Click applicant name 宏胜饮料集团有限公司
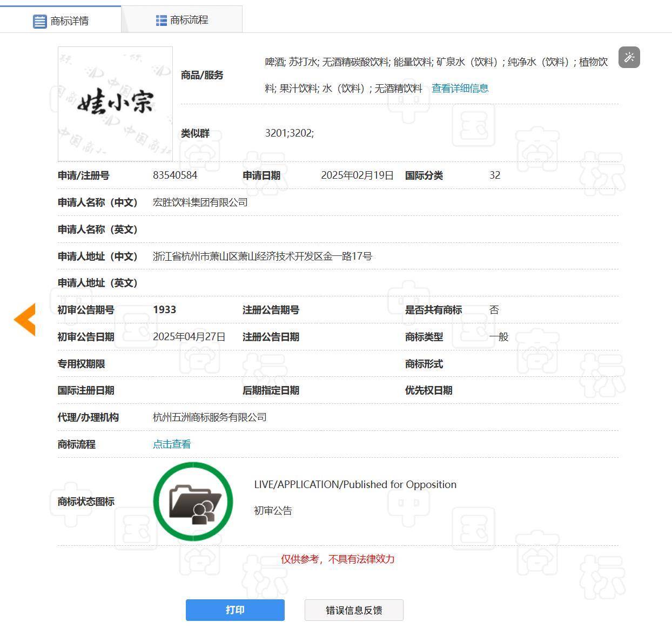This screenshot has width=672, height=629. point(200,202)
